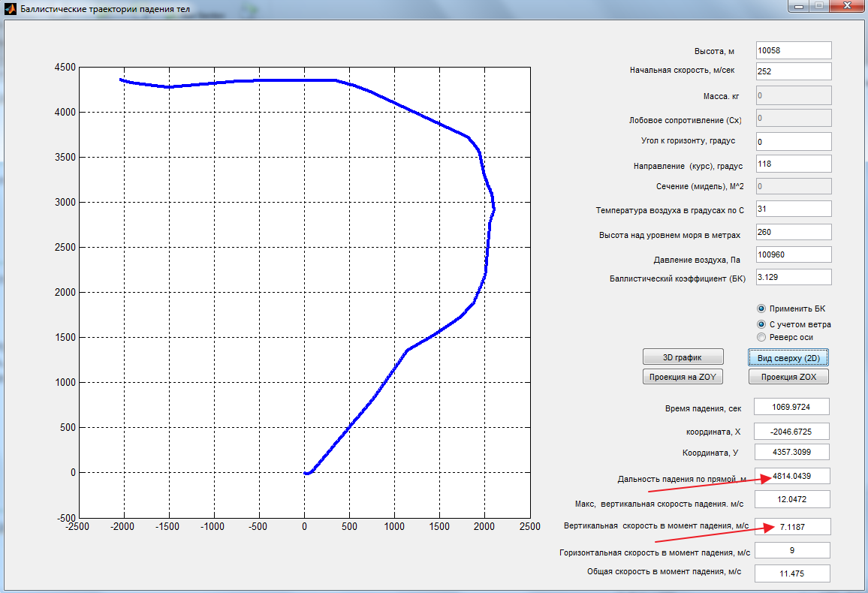Click the 'Давление воздуха, Па' label
Image resolution: width=868 pixels, height=593 pixels.
[697, 260]
